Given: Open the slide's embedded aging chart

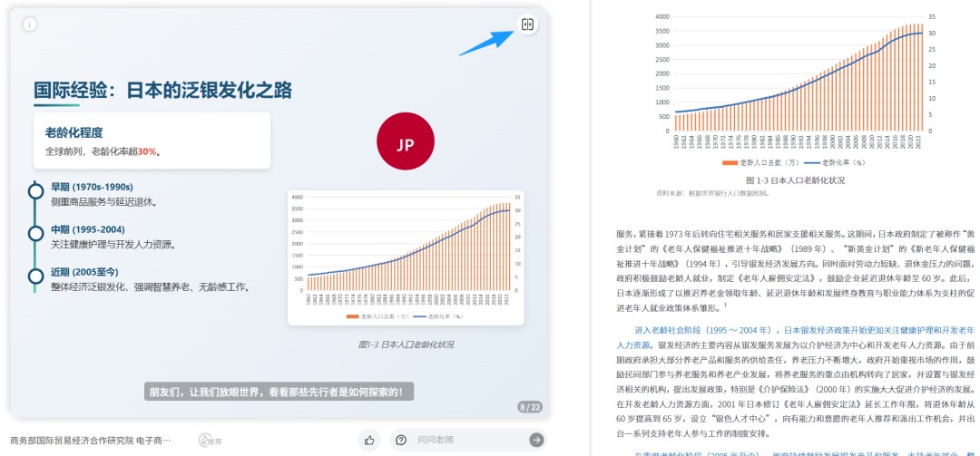Looking at the screenshot, I should pyautogui.click(x=406, y=257).
